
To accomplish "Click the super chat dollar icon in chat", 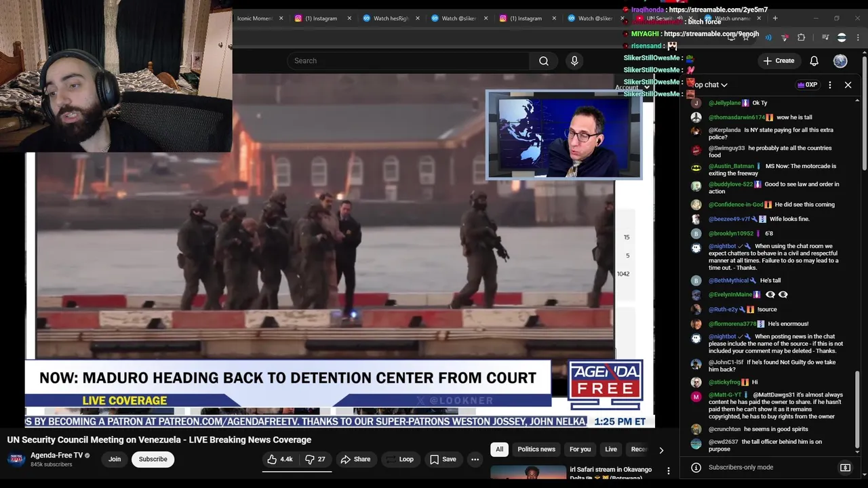I will (x=845, y=468).
